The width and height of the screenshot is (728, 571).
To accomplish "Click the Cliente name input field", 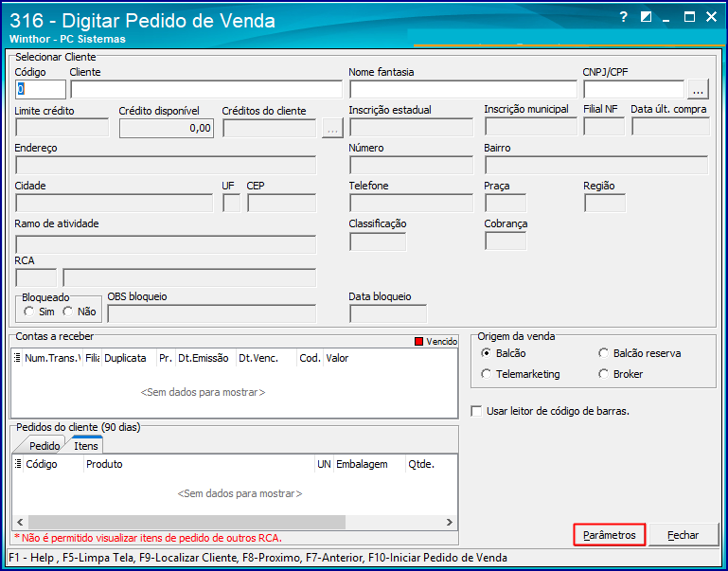I will (x=206, y=89).
